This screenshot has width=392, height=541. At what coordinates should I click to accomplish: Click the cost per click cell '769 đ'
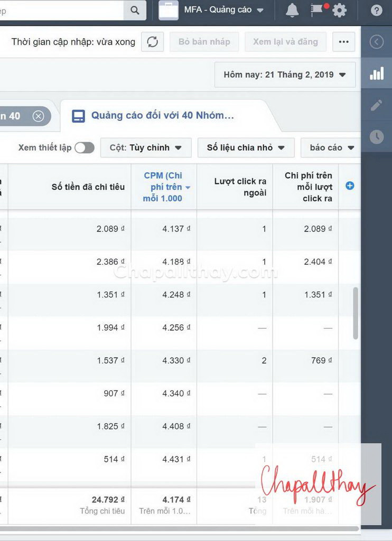(x=322, y=360)
